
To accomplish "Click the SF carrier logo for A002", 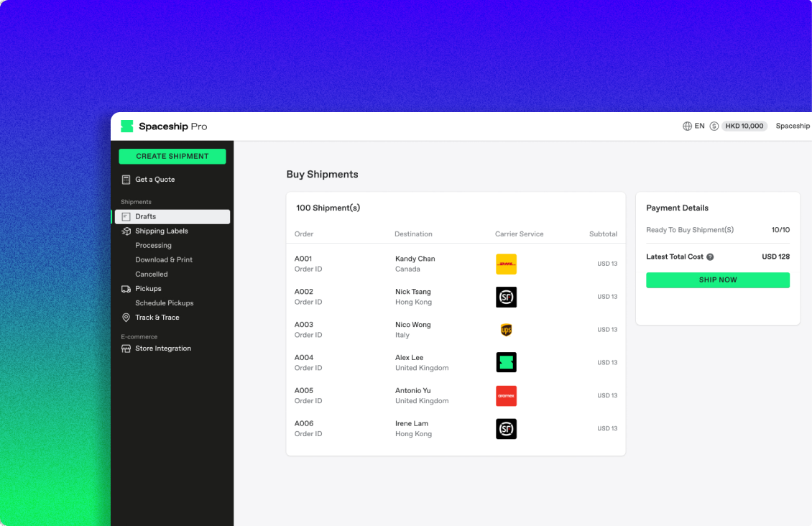I will (x=506, y=297).
